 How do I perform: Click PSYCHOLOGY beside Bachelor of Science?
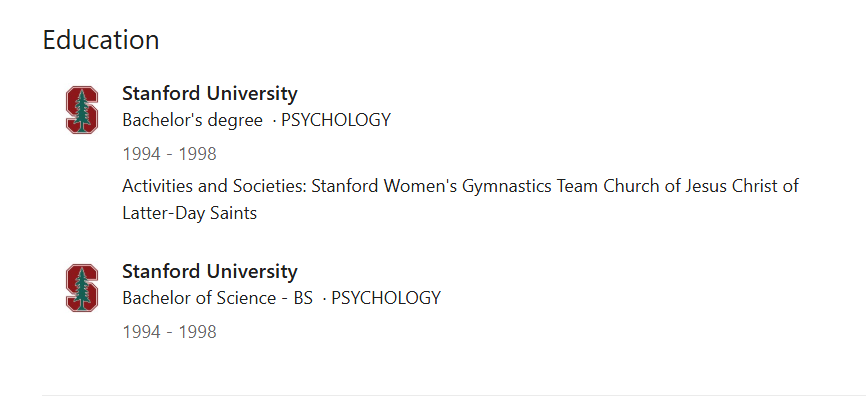pos(386,298)
